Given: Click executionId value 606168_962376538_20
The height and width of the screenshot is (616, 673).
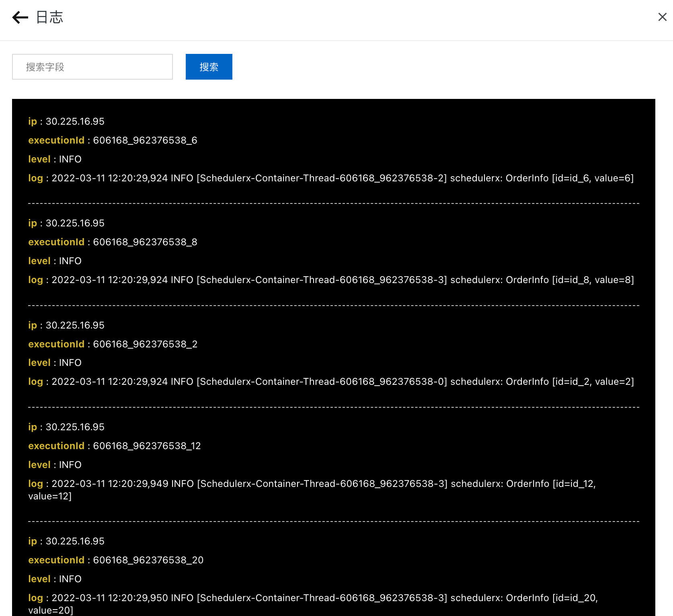Looking at the screenshot, I should (x=148, y=560).
